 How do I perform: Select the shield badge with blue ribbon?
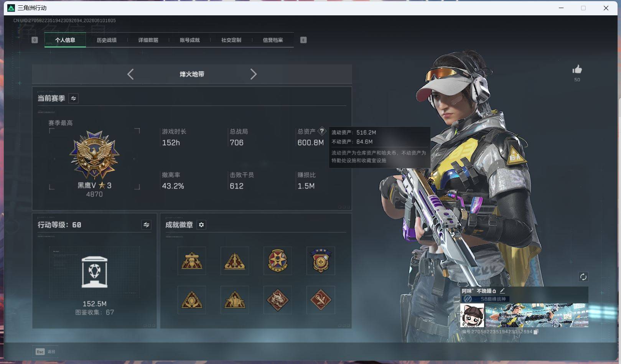click(x=321, y=261)
